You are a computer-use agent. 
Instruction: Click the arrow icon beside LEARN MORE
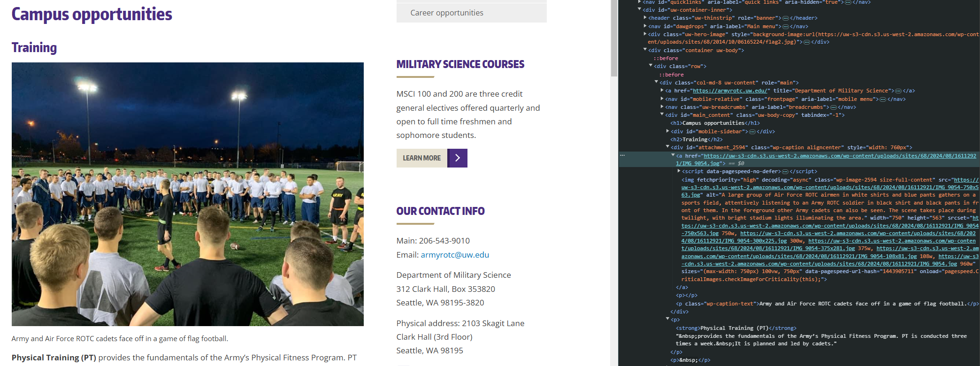[x=457, y=158]
